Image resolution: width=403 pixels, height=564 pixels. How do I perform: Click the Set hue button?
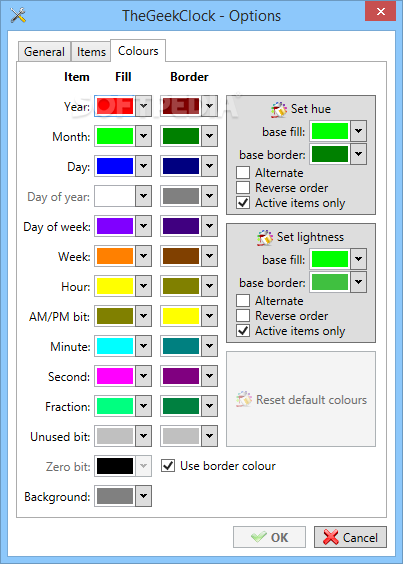301,109
